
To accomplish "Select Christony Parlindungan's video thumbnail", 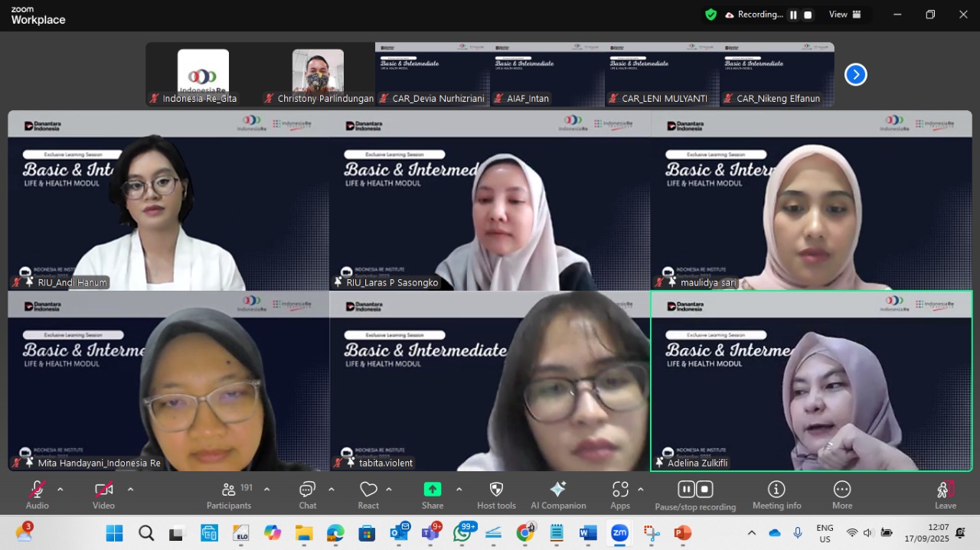I will coord(318,74).
